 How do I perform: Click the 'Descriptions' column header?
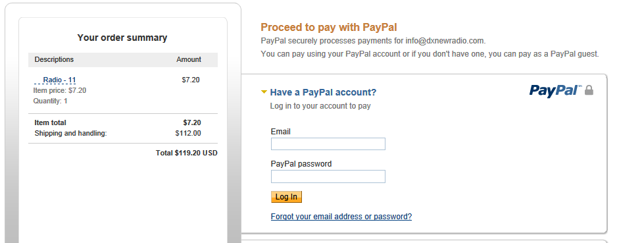(x=54, y=59)
